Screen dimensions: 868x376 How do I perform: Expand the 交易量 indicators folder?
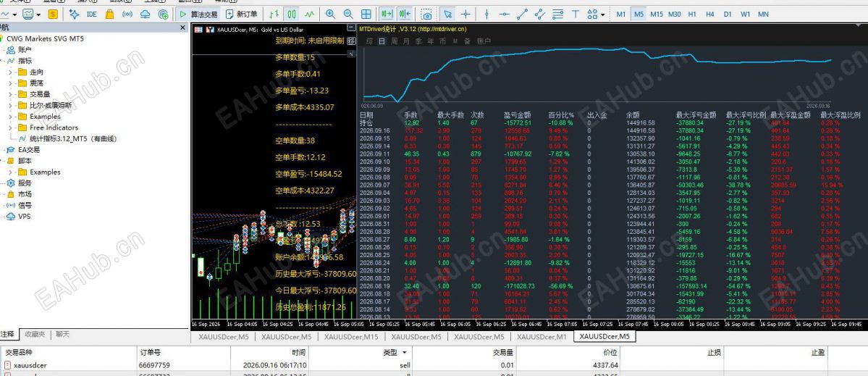[10, 94]
